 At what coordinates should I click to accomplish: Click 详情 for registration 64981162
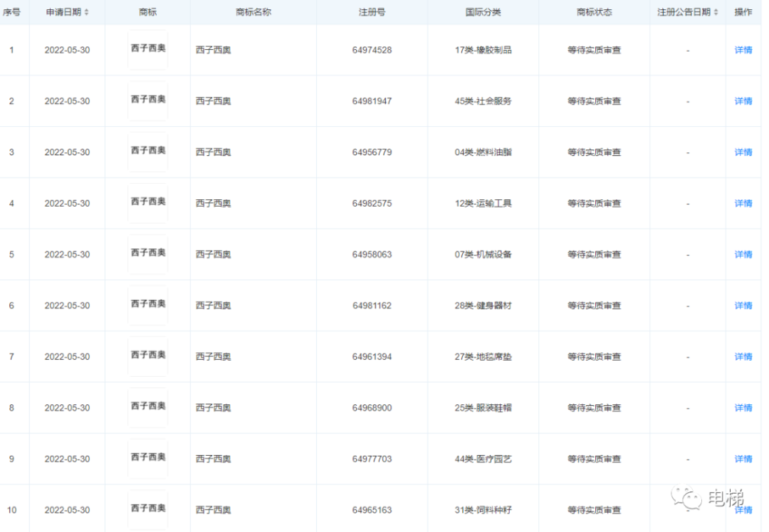743,305
